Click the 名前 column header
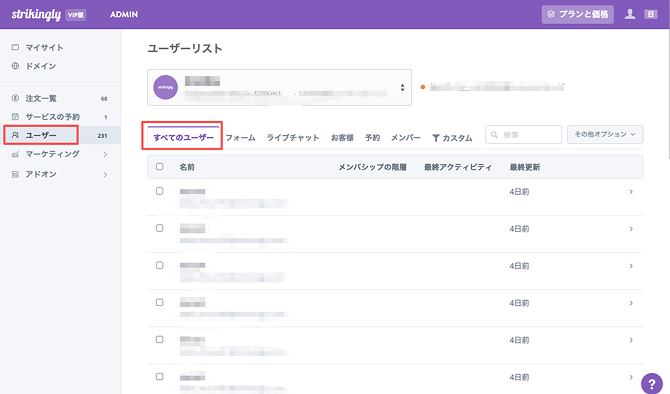The image size is (670, 394). click(187, 167)
